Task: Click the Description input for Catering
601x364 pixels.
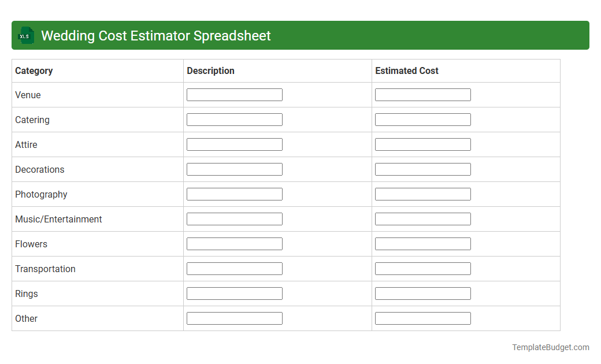Action: tap(234, 119)
